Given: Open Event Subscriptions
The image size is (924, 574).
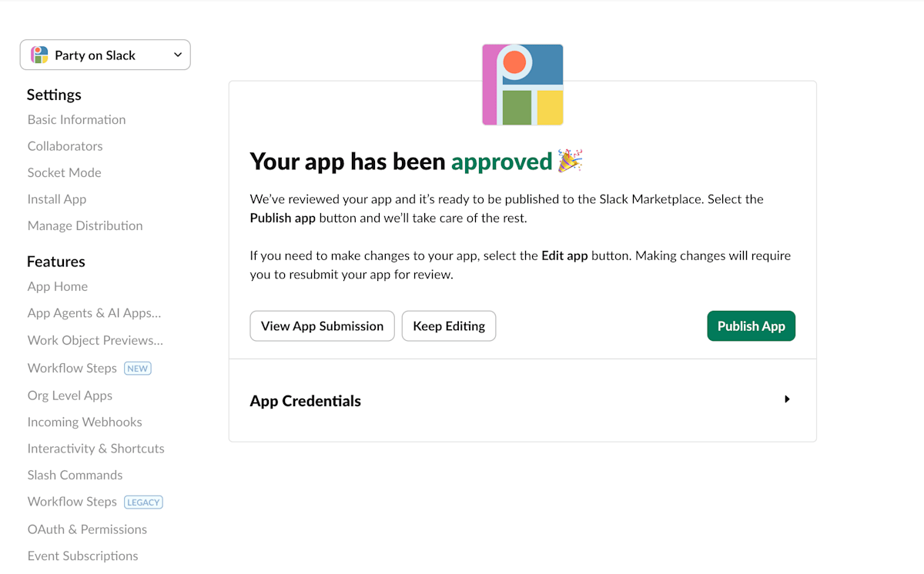Looking at the screenshot, I should tap(82, 556).
